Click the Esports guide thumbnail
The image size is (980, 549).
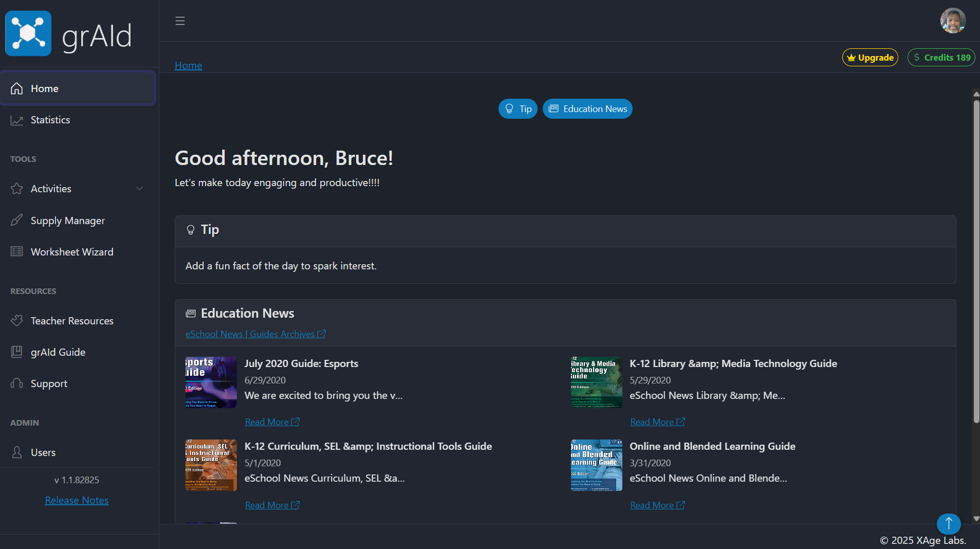[x=211, y=382]
